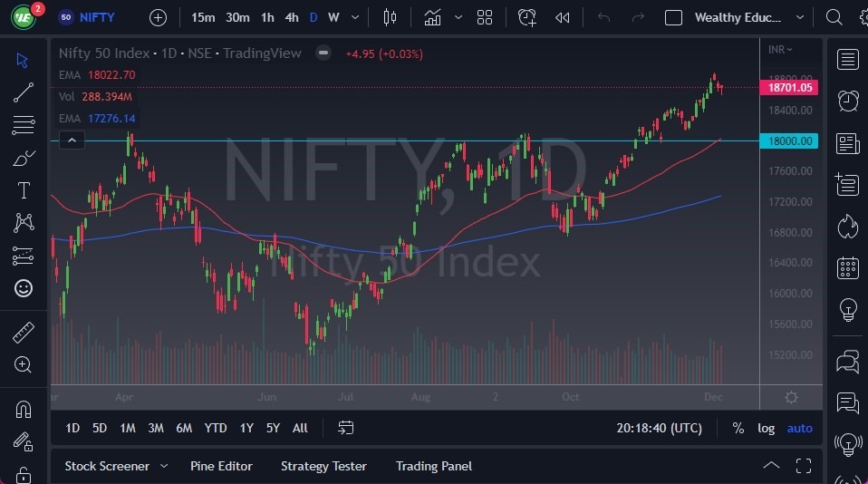Toggle magnet mode for drawings
Image resolution: width=868 pixels, height=484 pixels.
tap(24, 410)
